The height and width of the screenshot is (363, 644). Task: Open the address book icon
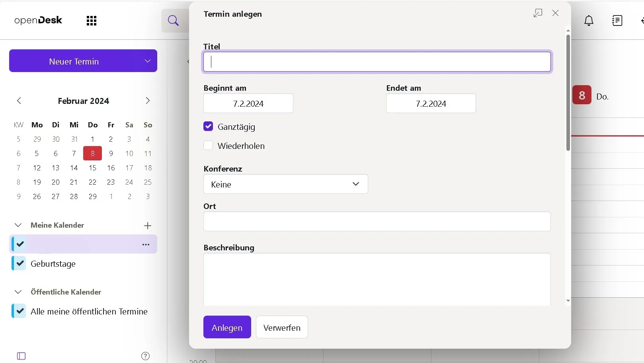pyautogui.click(x=617, y=21)
